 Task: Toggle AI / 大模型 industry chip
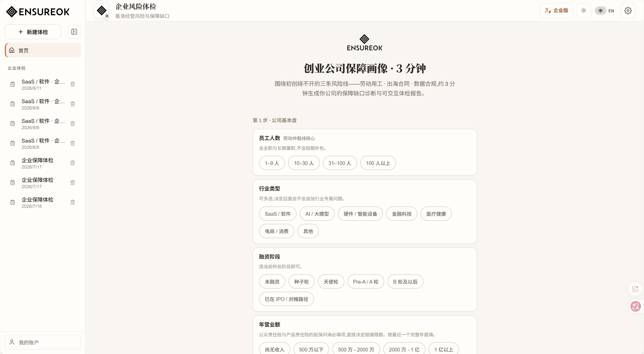coord(317,214)
